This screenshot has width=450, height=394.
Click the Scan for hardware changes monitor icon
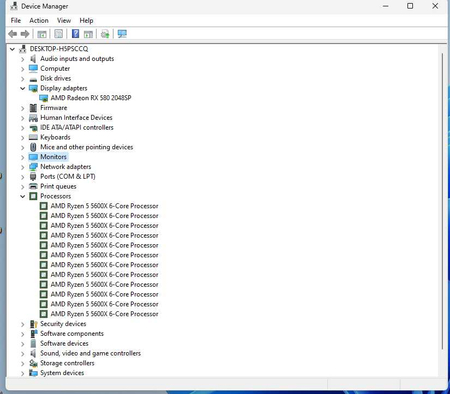click(x=122, y=34)
